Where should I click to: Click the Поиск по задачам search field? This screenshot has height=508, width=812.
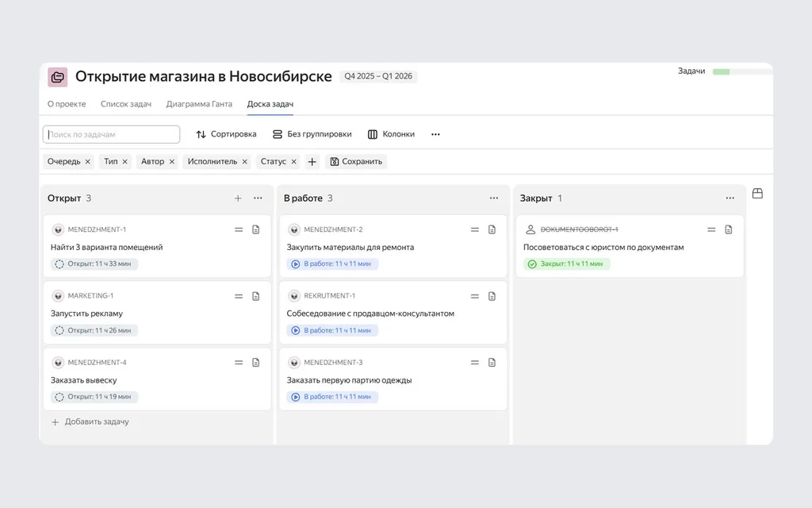[111, 134]
